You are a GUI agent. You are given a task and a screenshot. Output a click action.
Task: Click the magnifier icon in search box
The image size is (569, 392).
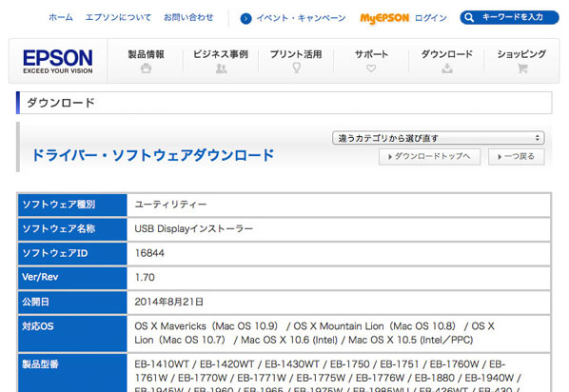tap(469, 17)
